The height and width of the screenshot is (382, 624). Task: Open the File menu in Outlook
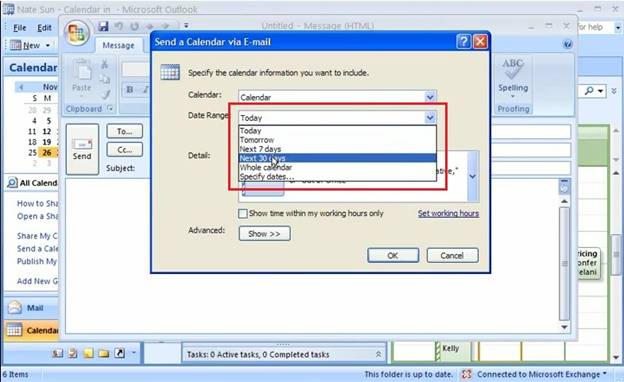pos(20,27)
